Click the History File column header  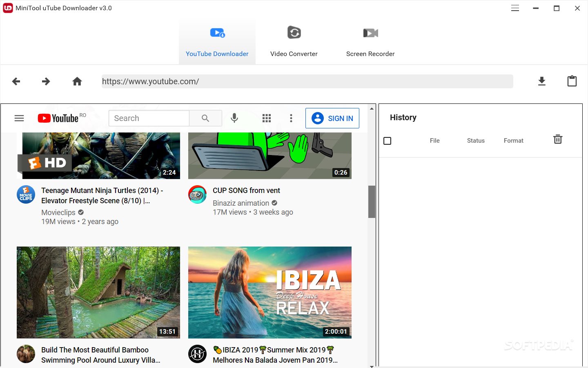[434, 141]
